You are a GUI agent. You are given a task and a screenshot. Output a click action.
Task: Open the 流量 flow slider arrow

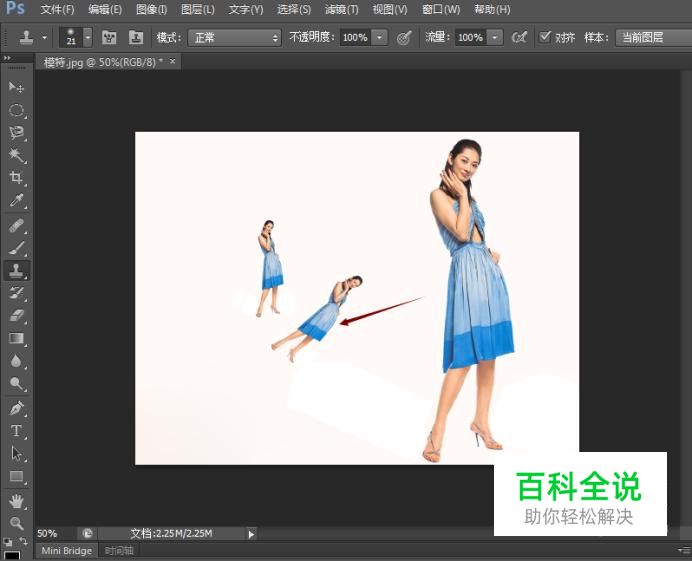[x=495, y=38]
